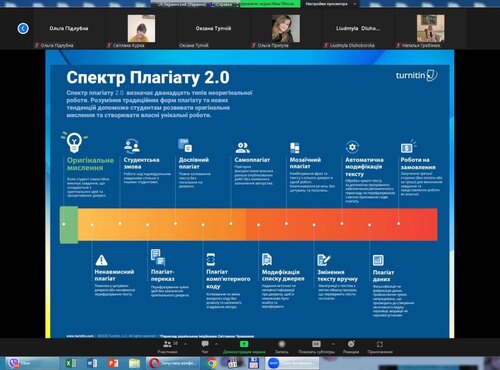Open the Opera browser taskbar button
This screenshot has width=500, height=370.
click(173, 363)
